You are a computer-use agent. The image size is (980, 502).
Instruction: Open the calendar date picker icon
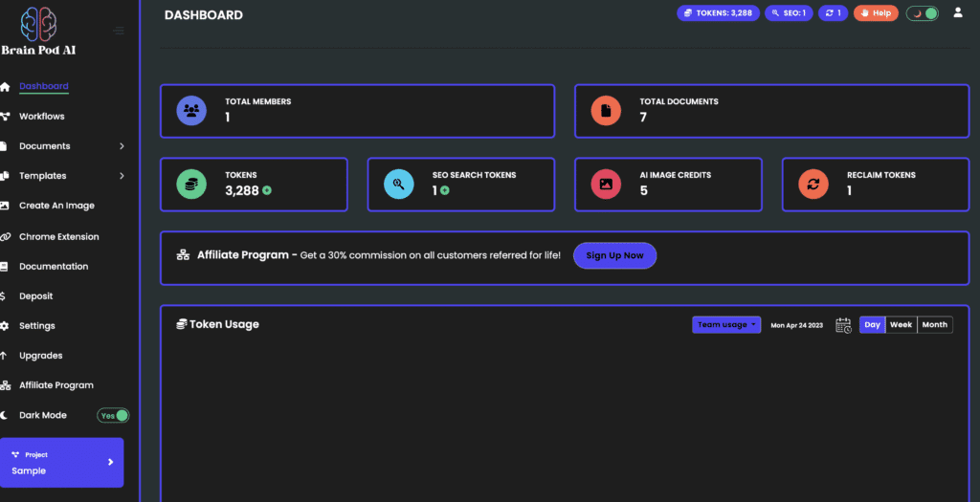843,325
